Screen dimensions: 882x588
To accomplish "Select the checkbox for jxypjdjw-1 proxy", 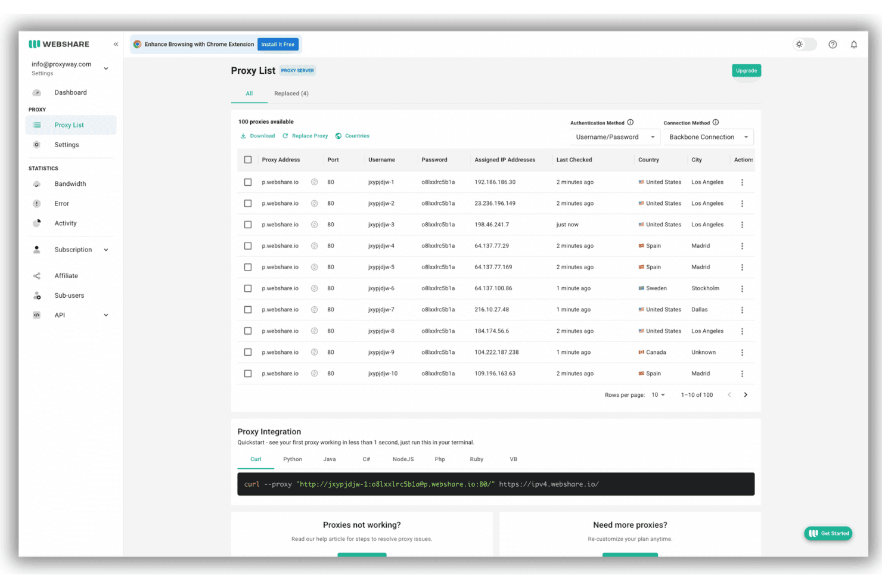I will click(248, 182).
